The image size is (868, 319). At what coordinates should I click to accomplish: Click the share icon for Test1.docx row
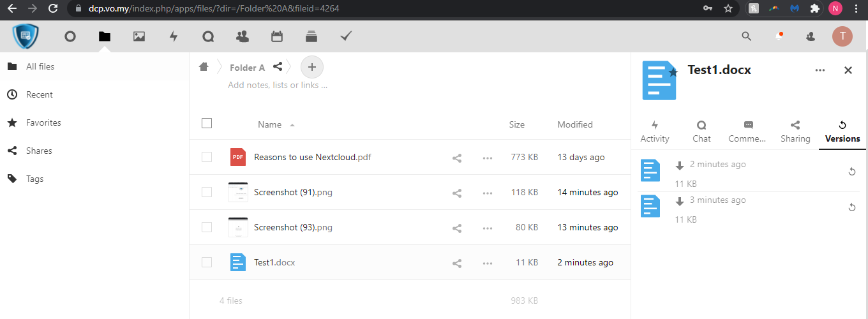(457, 263)
